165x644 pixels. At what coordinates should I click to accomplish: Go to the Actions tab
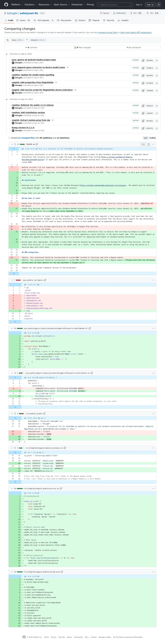click(x=80, y=20)
